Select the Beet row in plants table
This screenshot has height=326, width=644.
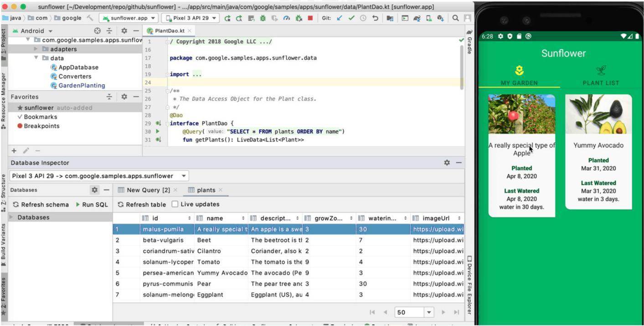[x=204, y=240]
